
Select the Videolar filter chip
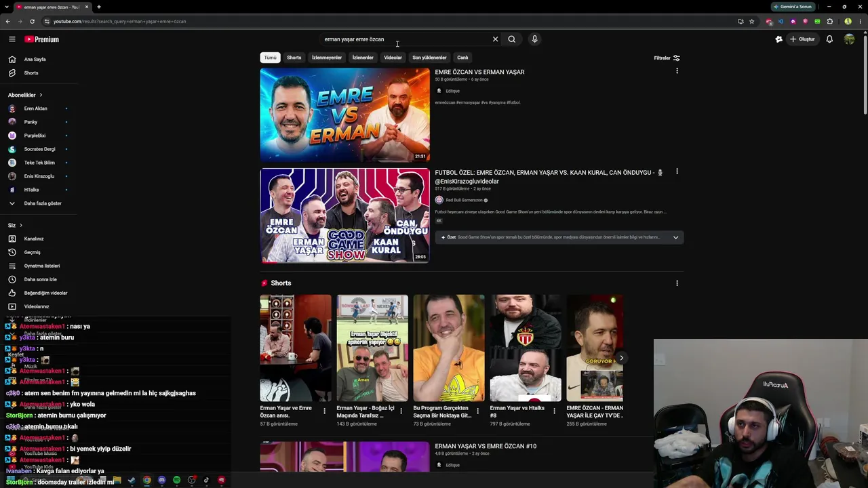pyautogui.click(x=393, y=58)
